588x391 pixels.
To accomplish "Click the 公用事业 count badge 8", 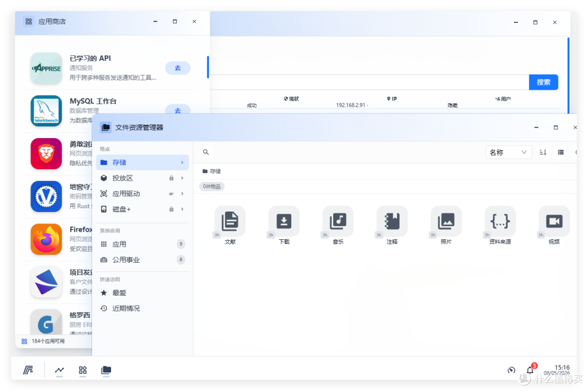I will pos(181,259).
